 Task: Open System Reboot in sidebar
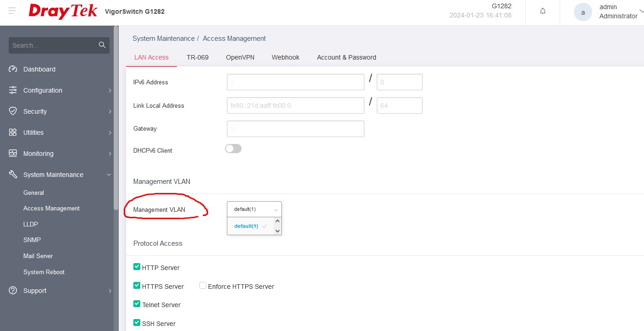tap(44, 272)
